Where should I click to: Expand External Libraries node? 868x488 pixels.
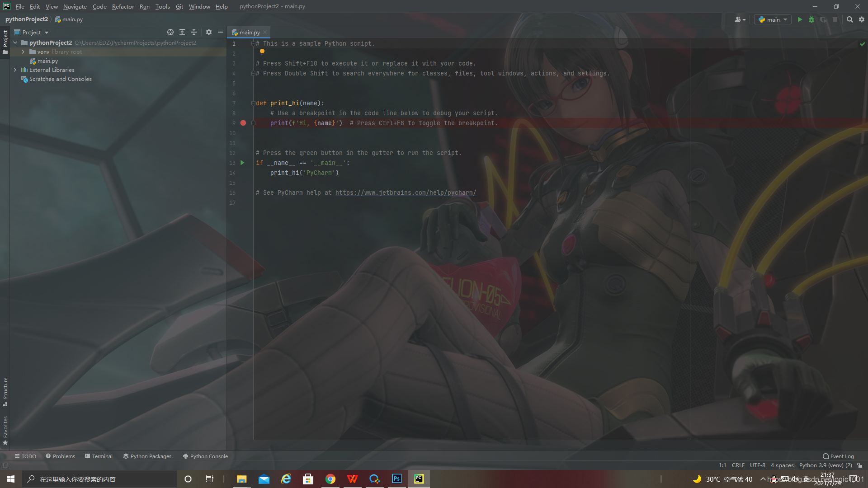coord(15,70)
